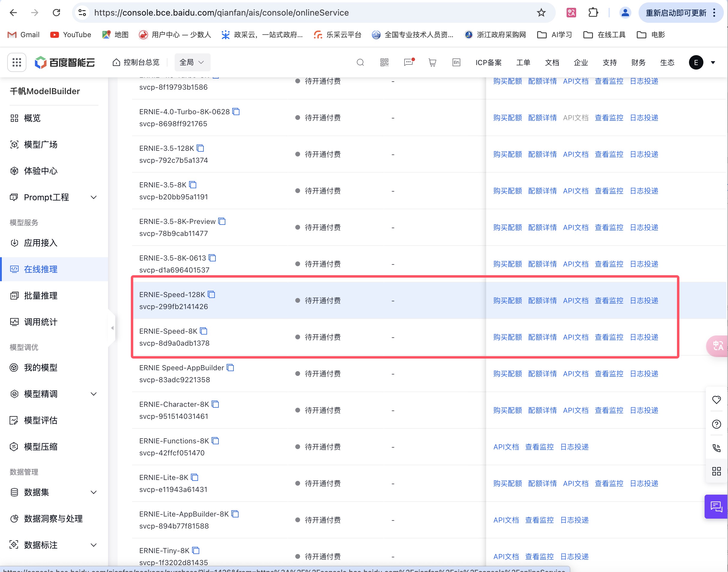Viewport: 728px width, 572px height.
Task: Open the messages icon with red dot
Action: pos(408,62)
